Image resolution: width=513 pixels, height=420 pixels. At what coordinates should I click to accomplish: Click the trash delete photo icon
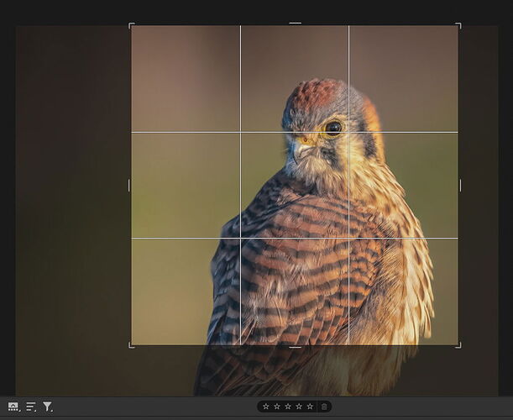325,407
